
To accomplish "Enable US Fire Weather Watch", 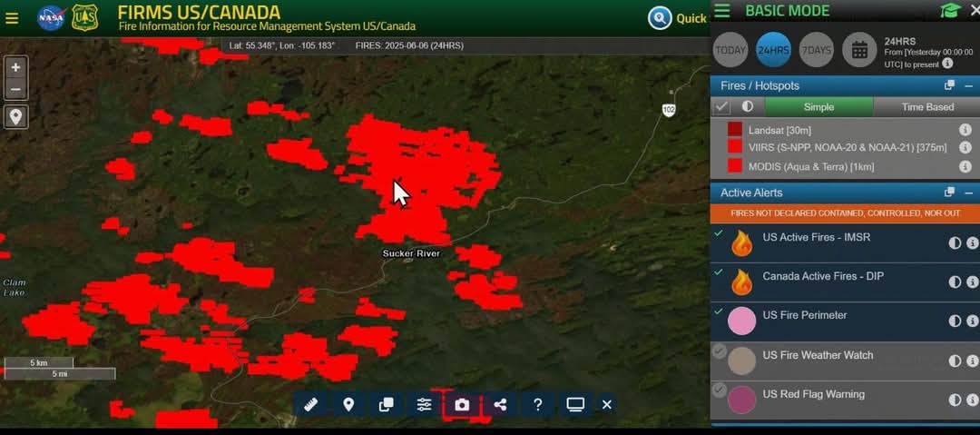I will click(720, 351).
